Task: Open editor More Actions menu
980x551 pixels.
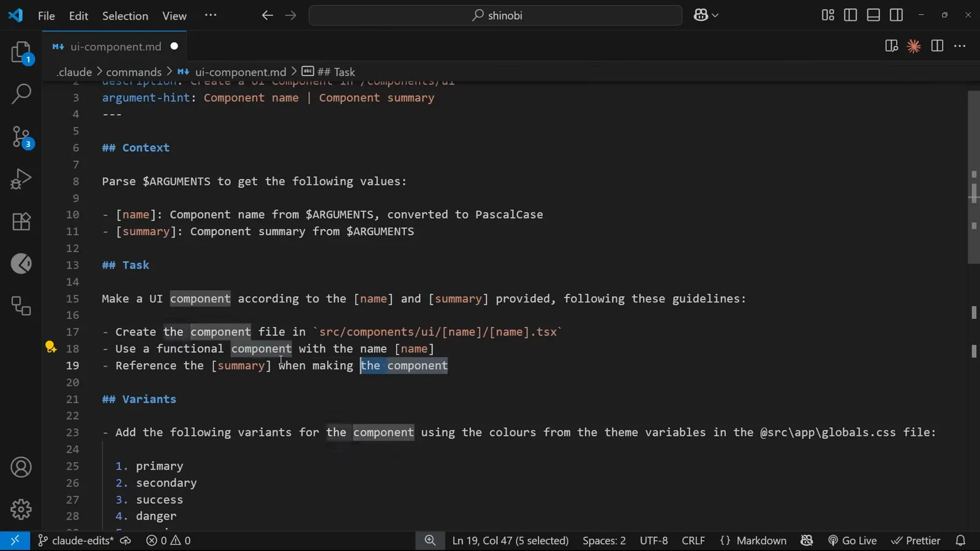Action: coord(960,47)
